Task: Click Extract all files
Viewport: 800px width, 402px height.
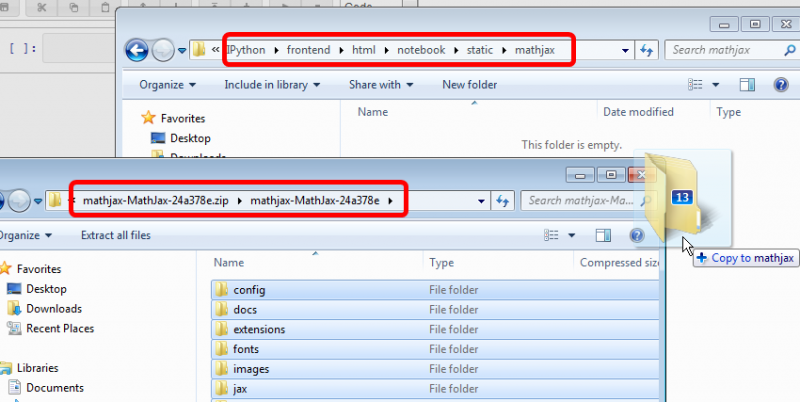Action: click(116, 235)
